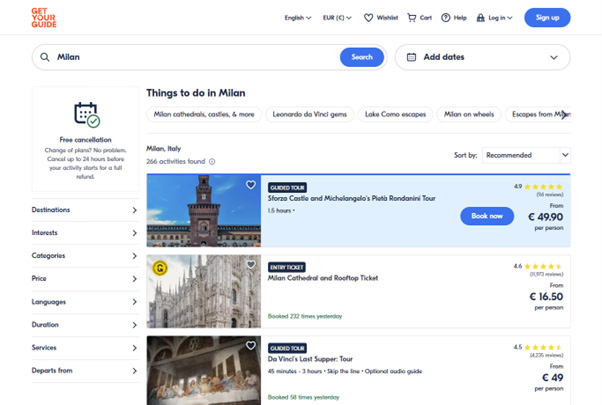
Task: Add Da Vinci's Last Supper tour to wishlist
Action: (251, 345)
